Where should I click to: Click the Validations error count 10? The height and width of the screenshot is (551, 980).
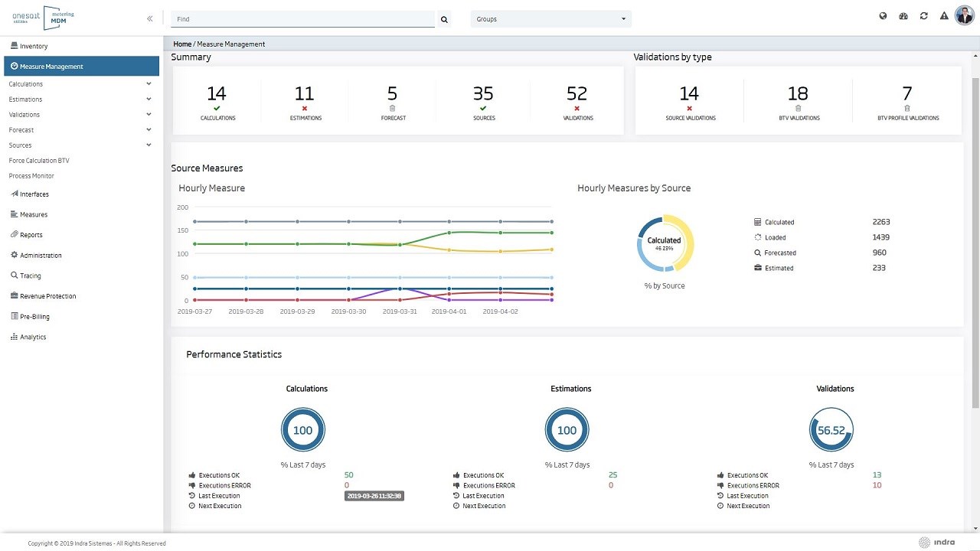877,485
